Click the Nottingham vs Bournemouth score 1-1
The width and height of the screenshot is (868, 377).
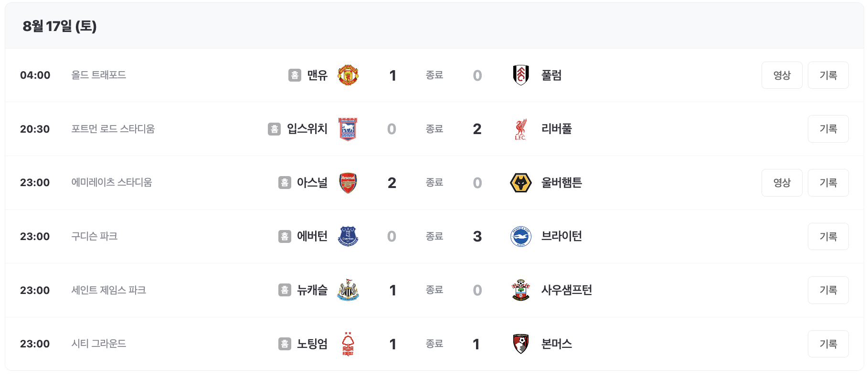(x=434, y=344)
